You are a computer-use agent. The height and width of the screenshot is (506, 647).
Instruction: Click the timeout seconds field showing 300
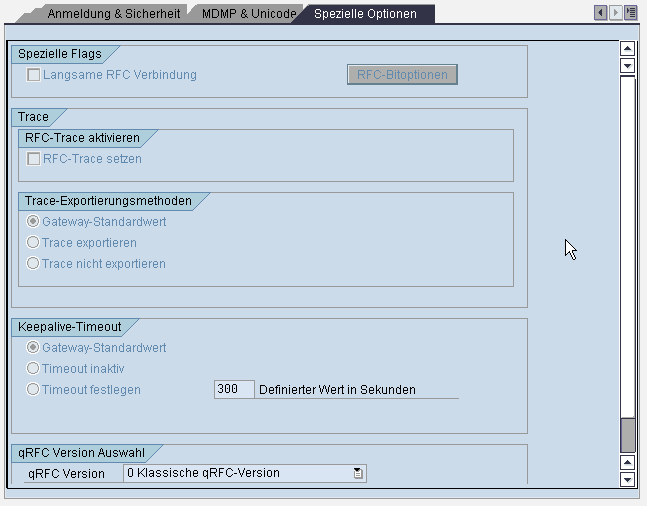pos(234,390)
